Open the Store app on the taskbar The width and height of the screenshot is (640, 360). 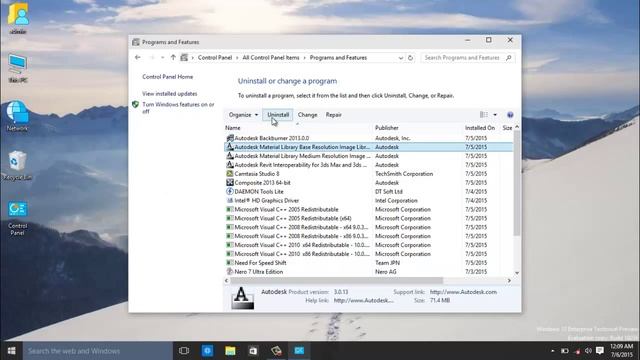coord(253,351)
